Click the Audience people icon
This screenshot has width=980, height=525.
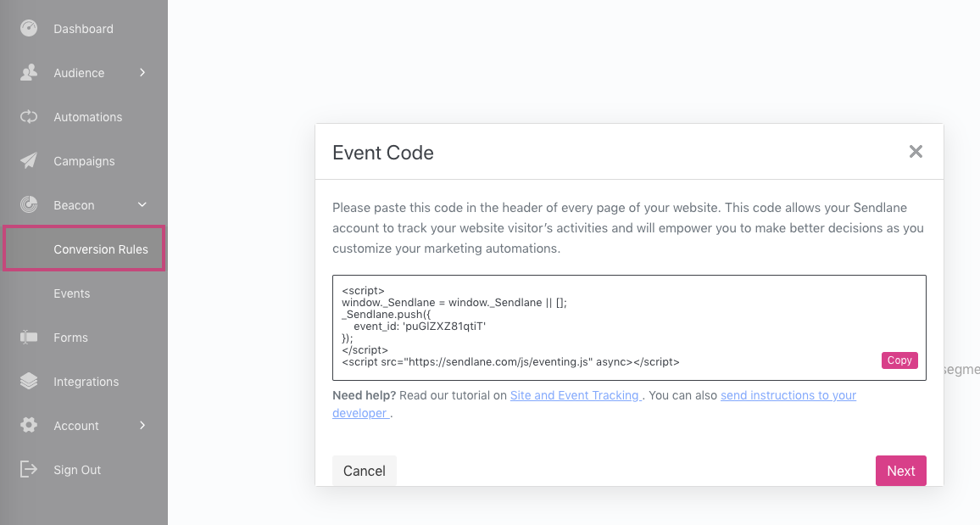(29, 72)
